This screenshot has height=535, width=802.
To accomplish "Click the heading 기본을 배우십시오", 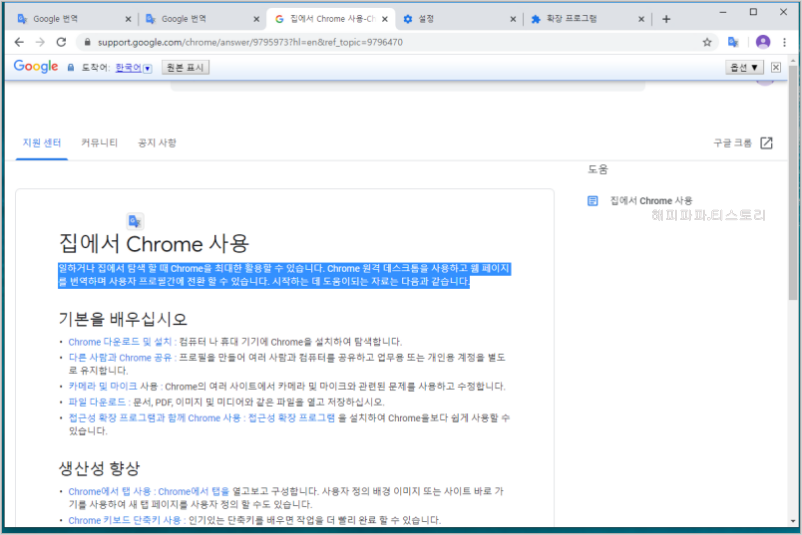I will [123, 319].
